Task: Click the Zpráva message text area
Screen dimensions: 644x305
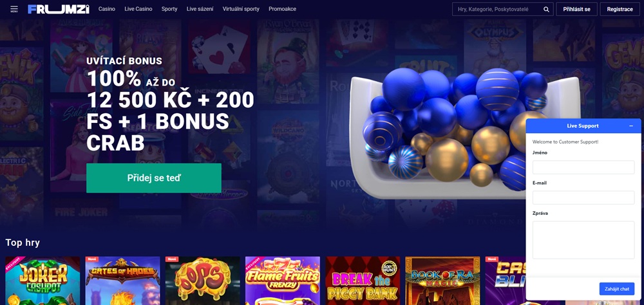Action: (583, 240)
